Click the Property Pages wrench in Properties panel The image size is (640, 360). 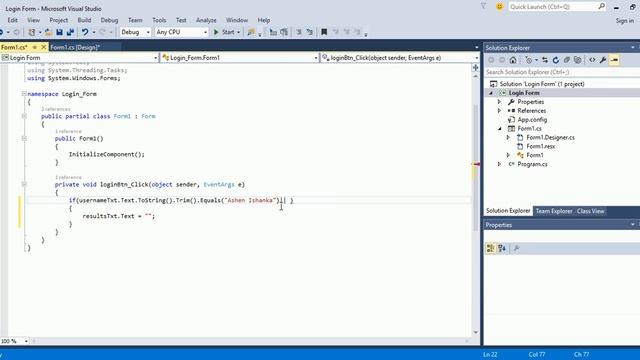click(x=516, y=248)
